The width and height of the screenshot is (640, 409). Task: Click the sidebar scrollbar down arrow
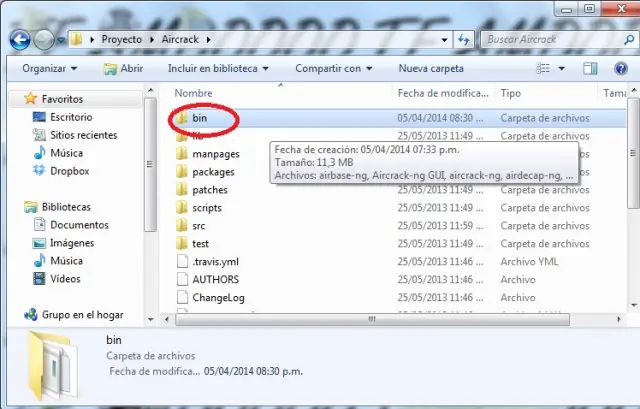pos(151,320)
